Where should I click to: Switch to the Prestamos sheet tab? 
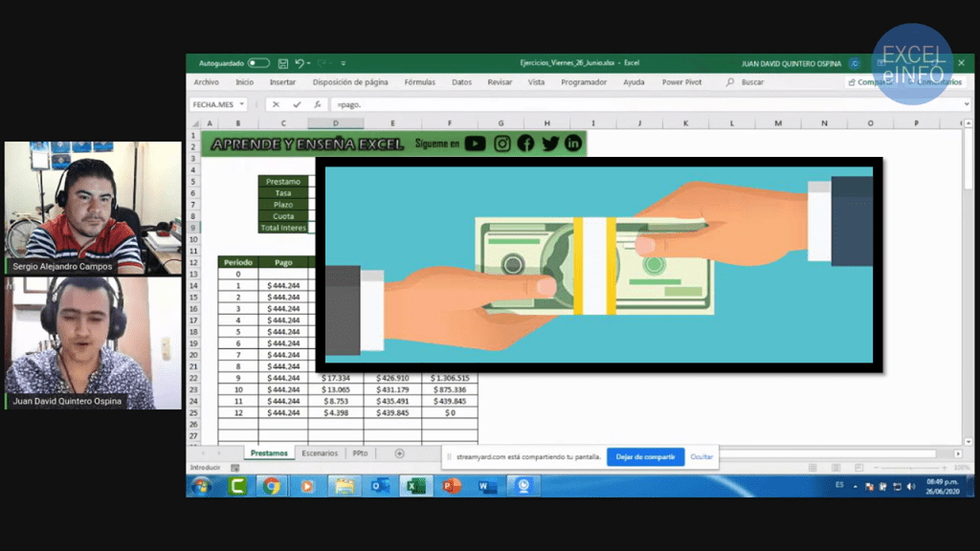(269, 453)
